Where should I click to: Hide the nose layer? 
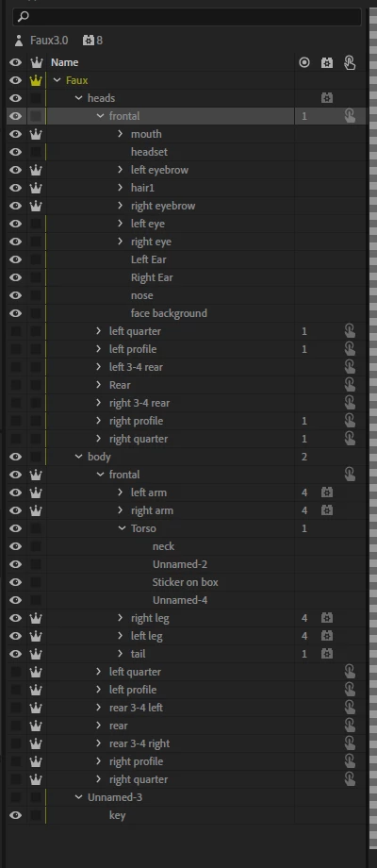click(x=16, y=295)
